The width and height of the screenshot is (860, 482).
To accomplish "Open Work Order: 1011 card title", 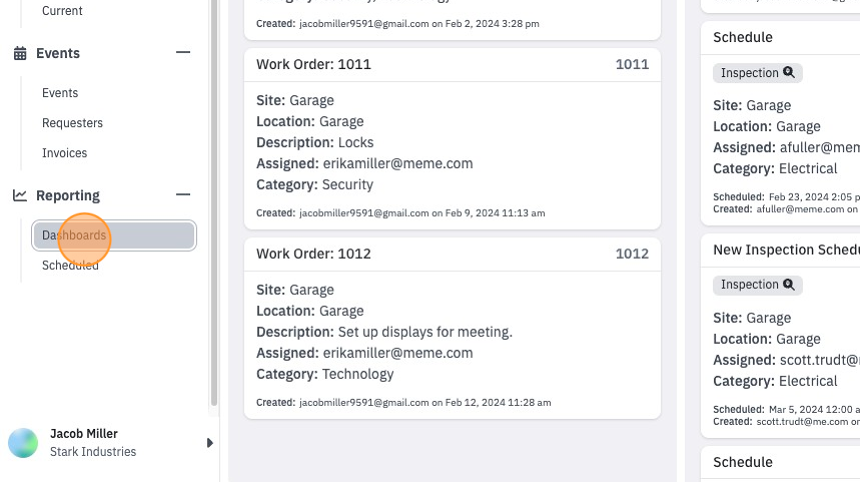I will pos(314,64).
